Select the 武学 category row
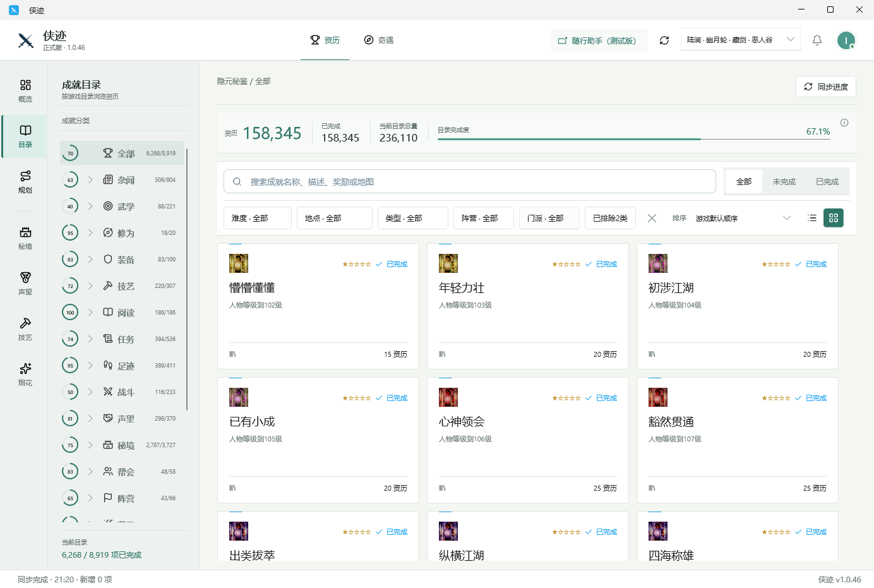874x588 pixels. click(x=122, y=206)
